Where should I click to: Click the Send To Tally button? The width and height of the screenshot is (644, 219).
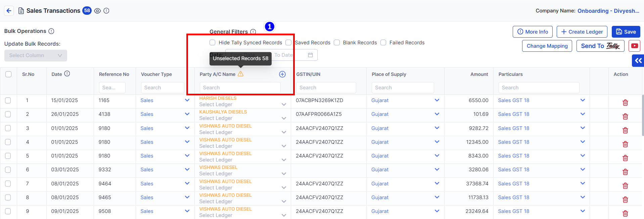tap(600, 46)
